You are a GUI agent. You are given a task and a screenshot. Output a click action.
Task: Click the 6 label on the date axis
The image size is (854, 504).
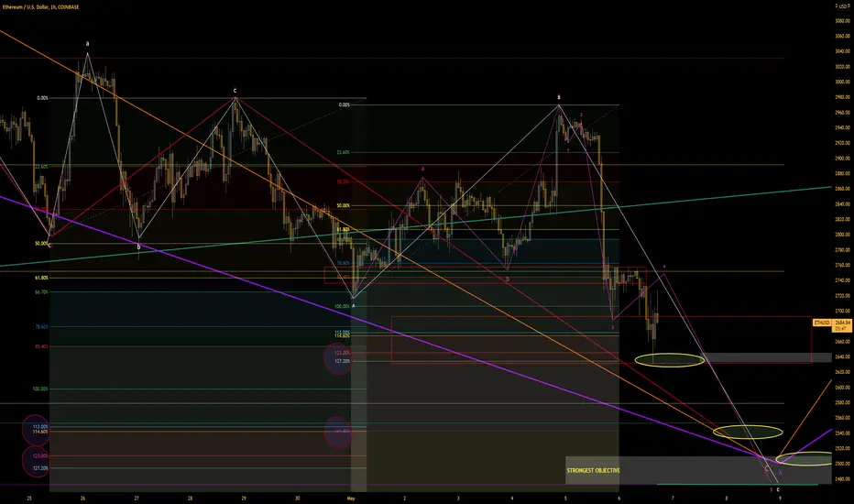(619, 498)
